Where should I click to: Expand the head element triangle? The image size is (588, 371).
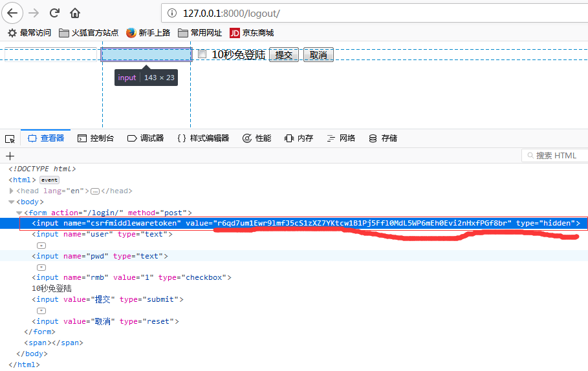11,191
